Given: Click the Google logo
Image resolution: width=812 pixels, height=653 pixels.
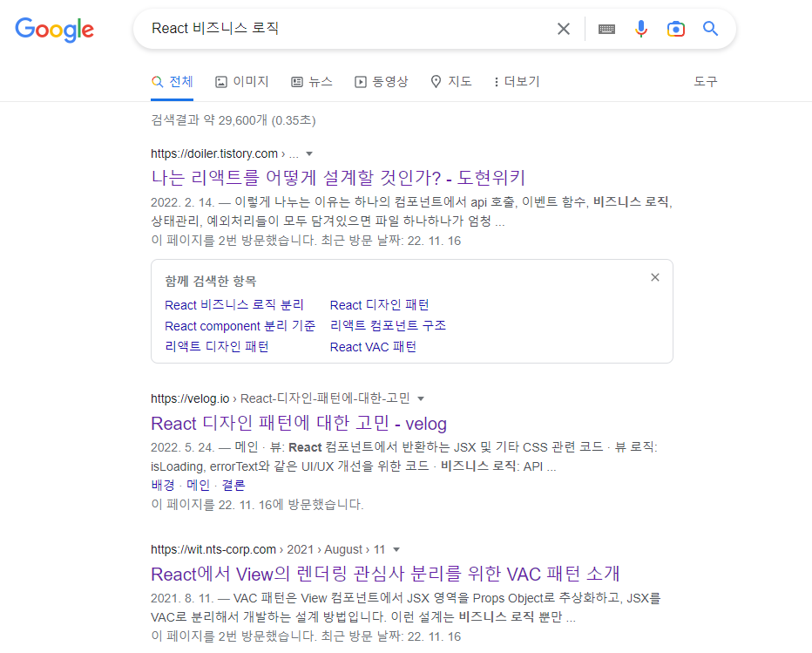Looking at the screenshot, I should pyautogui.click(x=54, y=30).
